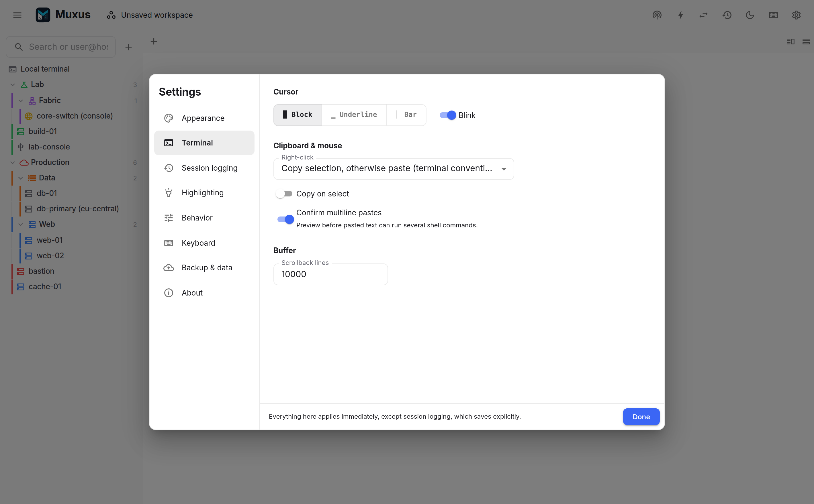Open the Right-click behavior dropdown
This screenshot has height=504, width=814.
point(394,169)
